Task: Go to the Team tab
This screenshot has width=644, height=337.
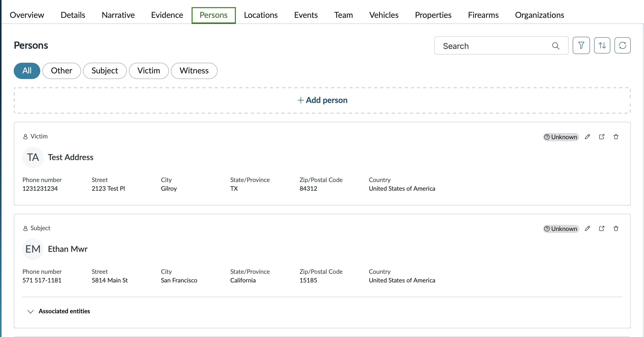Action: [343, 15]
